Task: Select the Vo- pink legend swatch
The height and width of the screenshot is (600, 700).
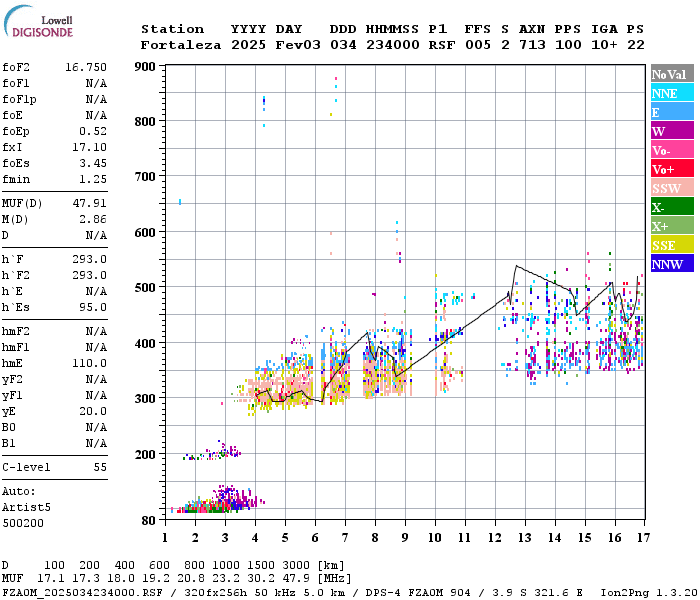Action: point(672,150)
